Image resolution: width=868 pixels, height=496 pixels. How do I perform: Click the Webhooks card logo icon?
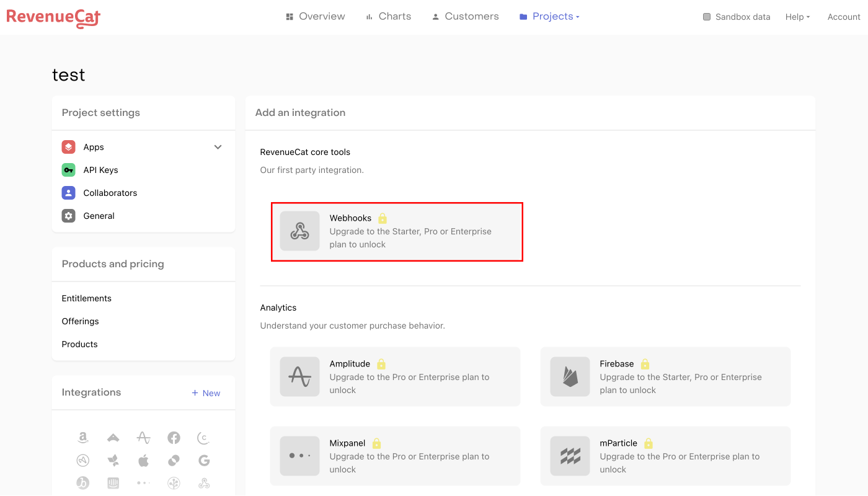pyautogui.click(x=300, y=231)
